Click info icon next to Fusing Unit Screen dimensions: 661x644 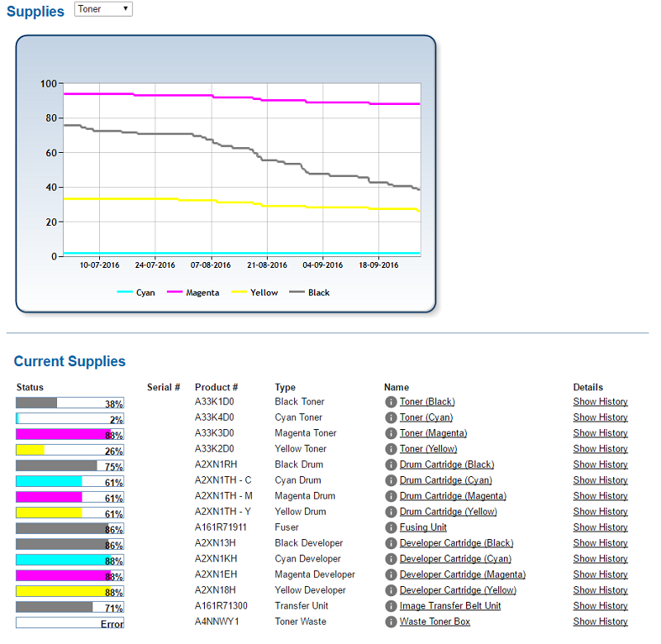click(391, 528)
